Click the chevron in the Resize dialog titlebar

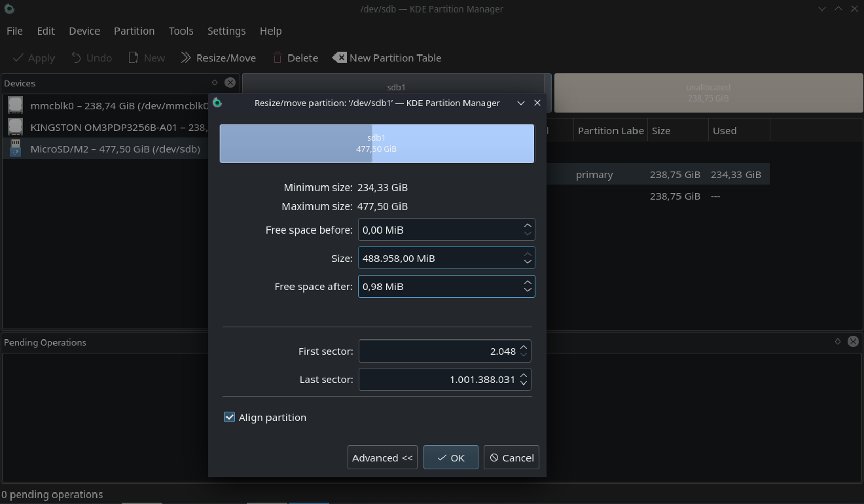pyautogui.click(x=520, y=103)
